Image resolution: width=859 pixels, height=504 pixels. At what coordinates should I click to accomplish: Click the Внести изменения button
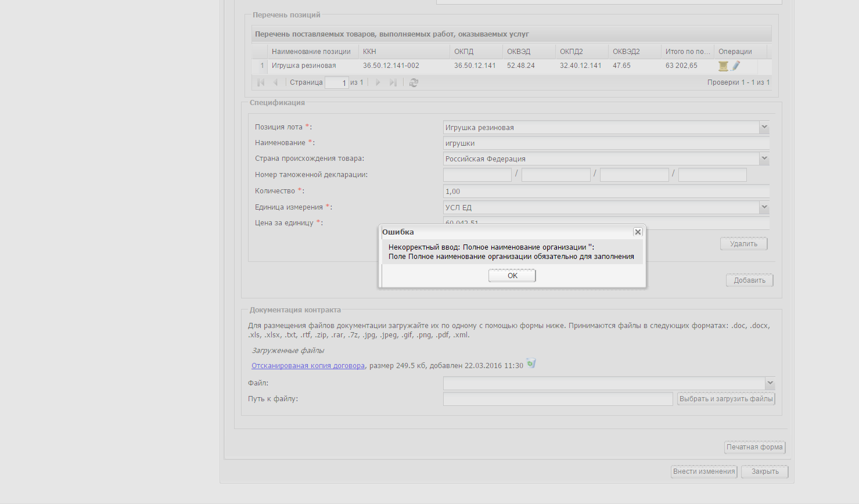pos(704,471)
